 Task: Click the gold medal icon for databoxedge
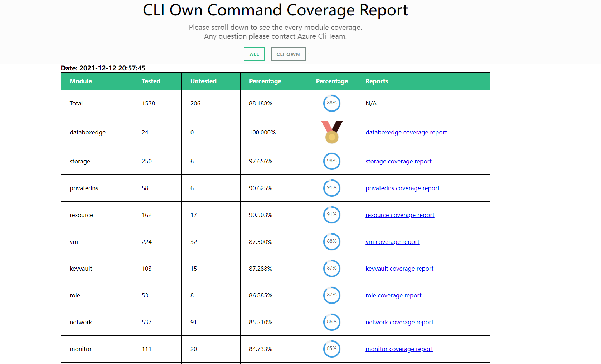click(332, 132)
